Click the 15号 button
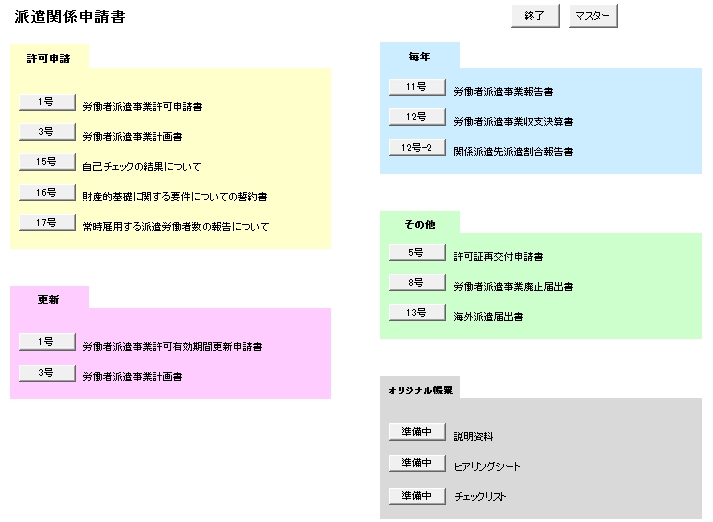 click(x=47, y=162)
